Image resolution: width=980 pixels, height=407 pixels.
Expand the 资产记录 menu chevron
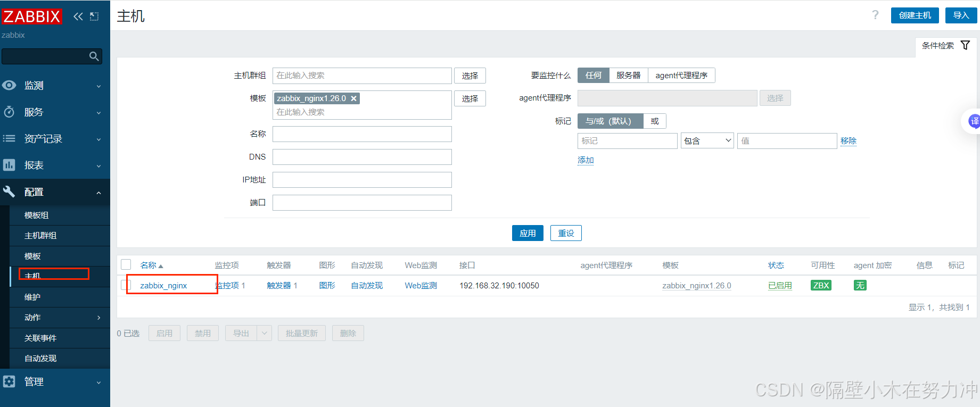[x=98, y=139]
